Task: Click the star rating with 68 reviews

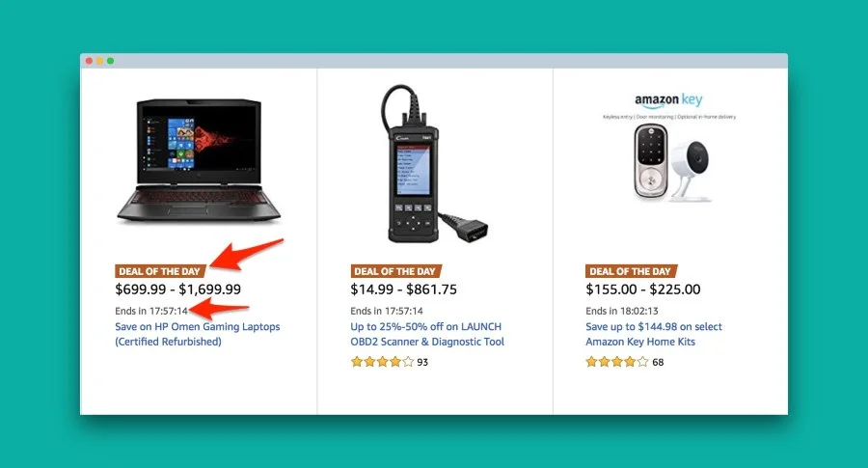Action: pyautogui.click(x=617, y=362)
